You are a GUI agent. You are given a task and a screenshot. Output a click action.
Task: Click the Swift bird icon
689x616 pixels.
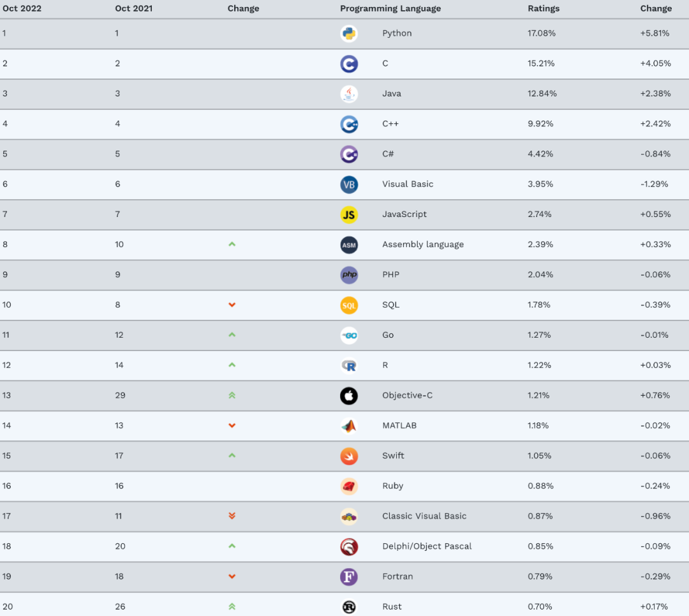tap(349, 456)
